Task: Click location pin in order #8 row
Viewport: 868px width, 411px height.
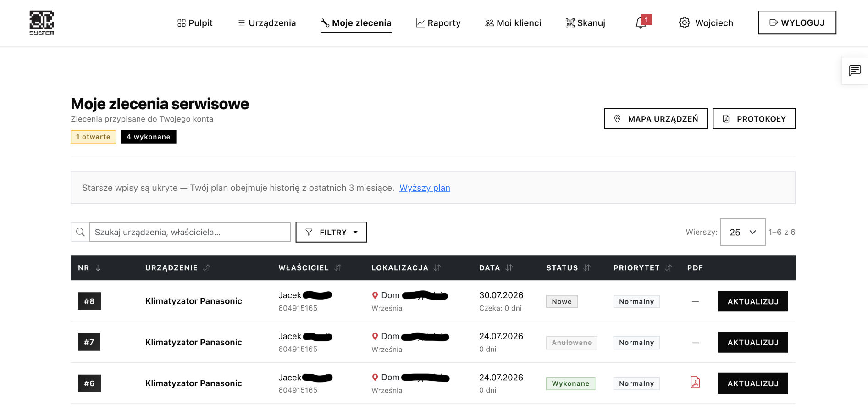Action: (375, 295)
